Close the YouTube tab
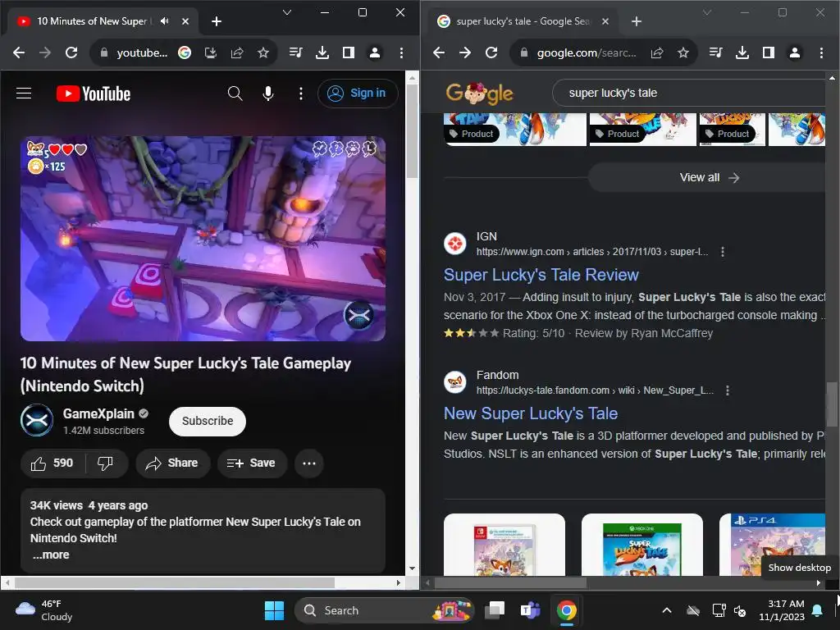This screenshot has width=840, height=630. tap(185, 21)
